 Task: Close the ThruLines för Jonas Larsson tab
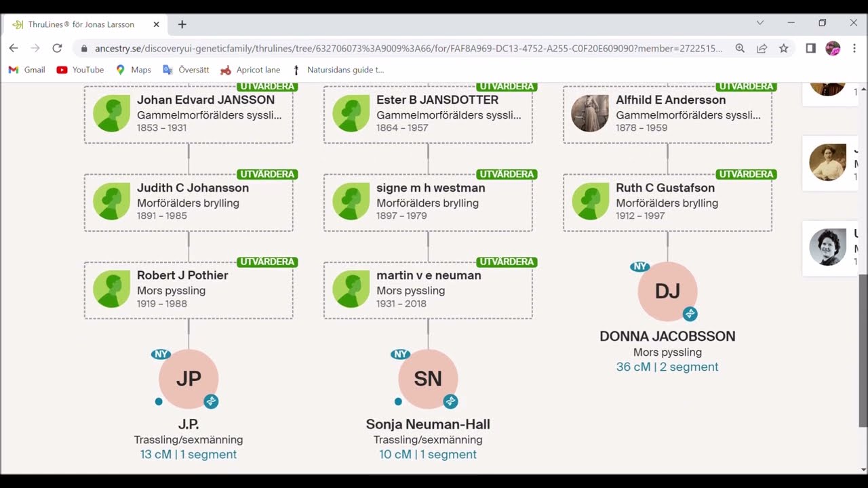coord(156,24)
